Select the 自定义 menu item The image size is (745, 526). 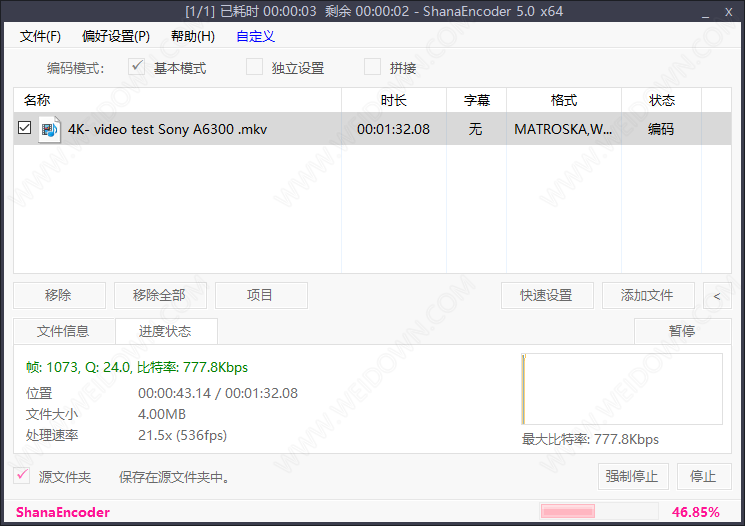255,36
